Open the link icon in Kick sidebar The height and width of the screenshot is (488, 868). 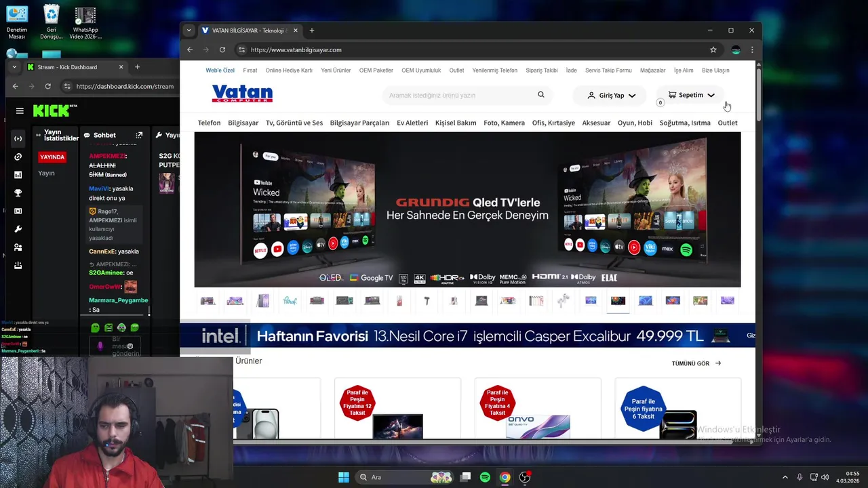18,157
